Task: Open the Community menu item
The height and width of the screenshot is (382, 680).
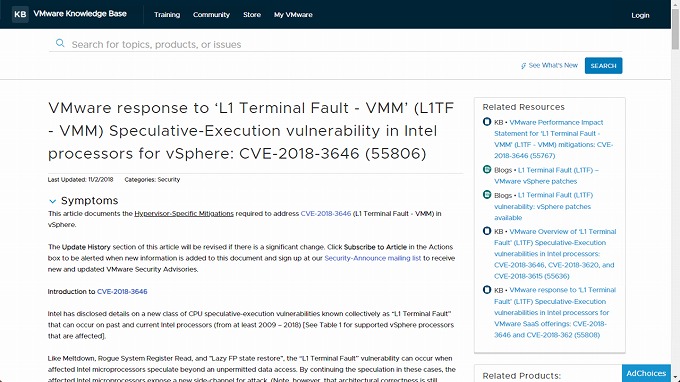Action: [211, 15]
